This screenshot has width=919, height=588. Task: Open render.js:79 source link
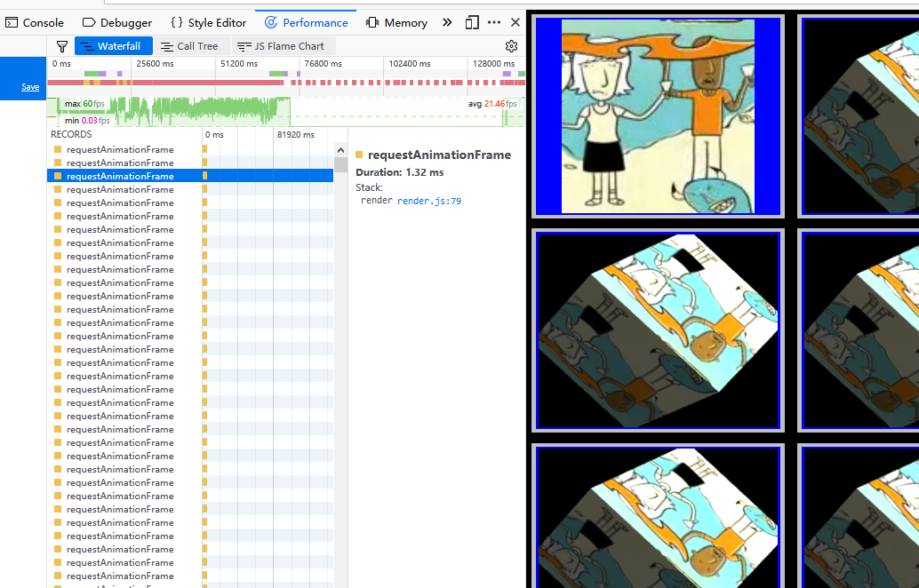429,201
